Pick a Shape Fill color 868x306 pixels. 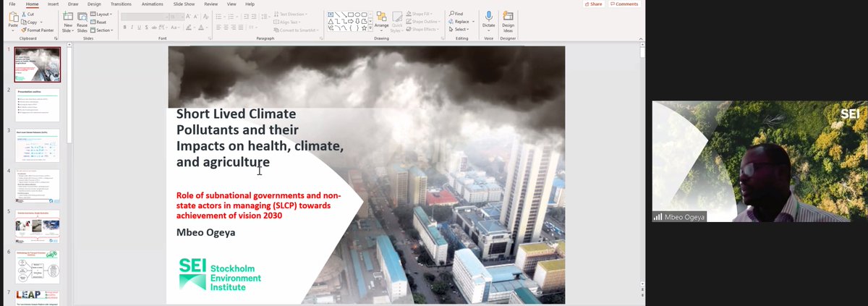point(419,14)
